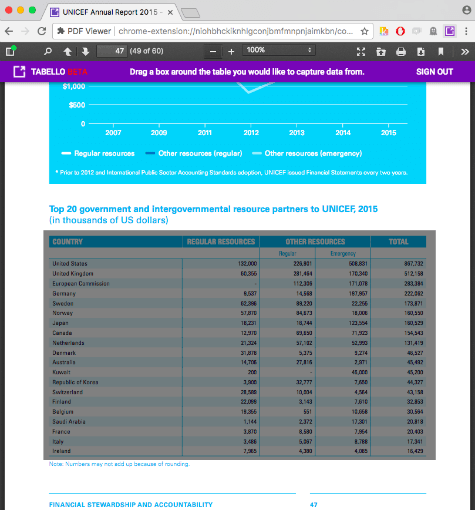The width and height of the screenshot is (475, 510).
Task: Click the PDF Viewer extension label
Action: [84, 31]
